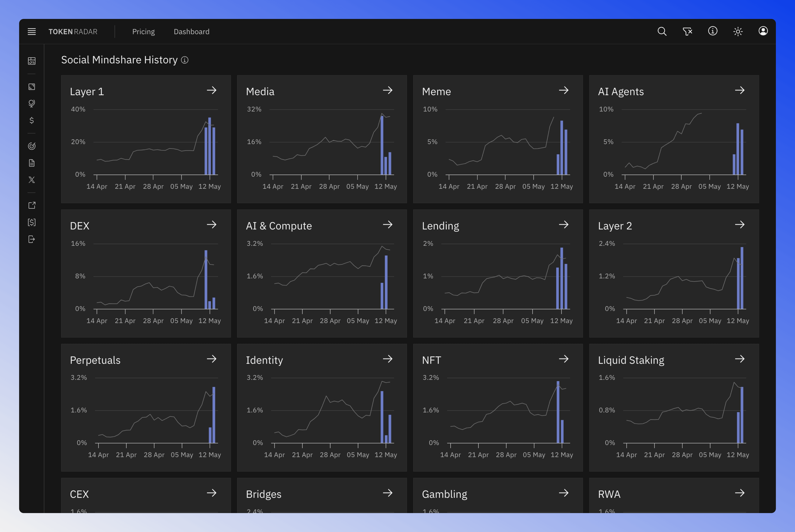Open the search icon in header

tap(662, 31)
